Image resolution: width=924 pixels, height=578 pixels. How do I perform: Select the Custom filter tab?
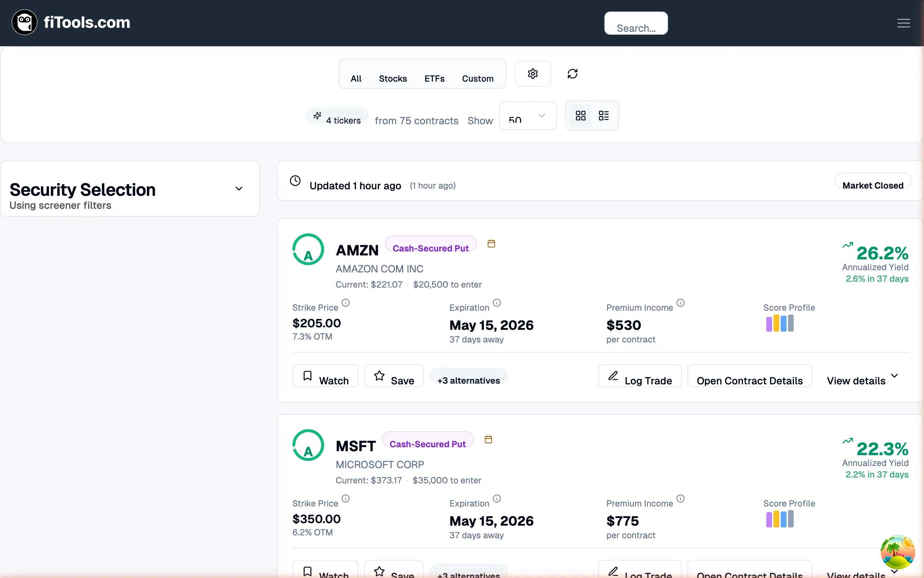point(478,78)
